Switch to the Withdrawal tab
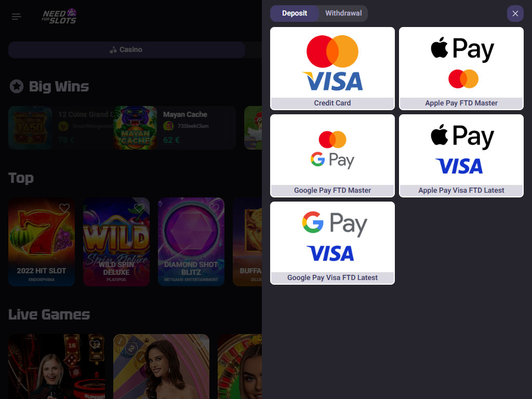The image size is (532, 399). pos(343,13)
